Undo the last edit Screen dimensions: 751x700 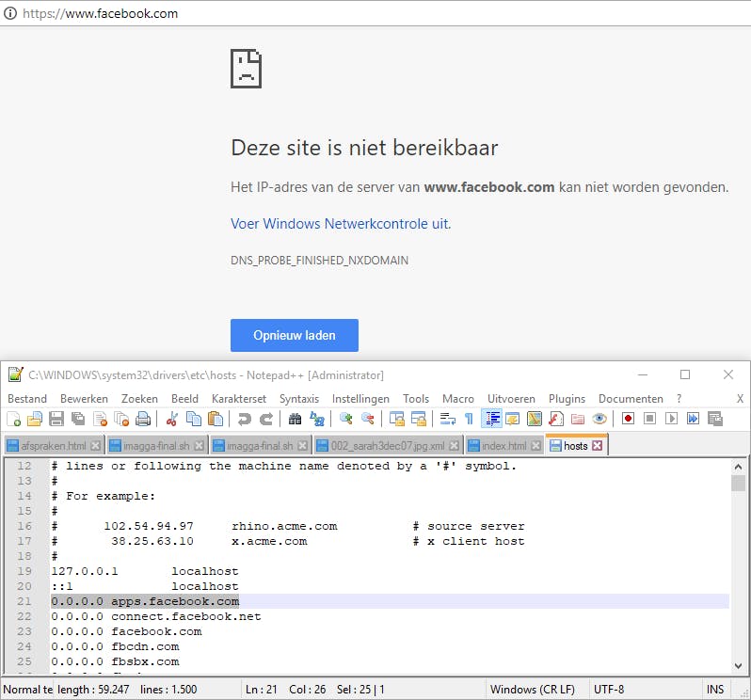point(245,419)
